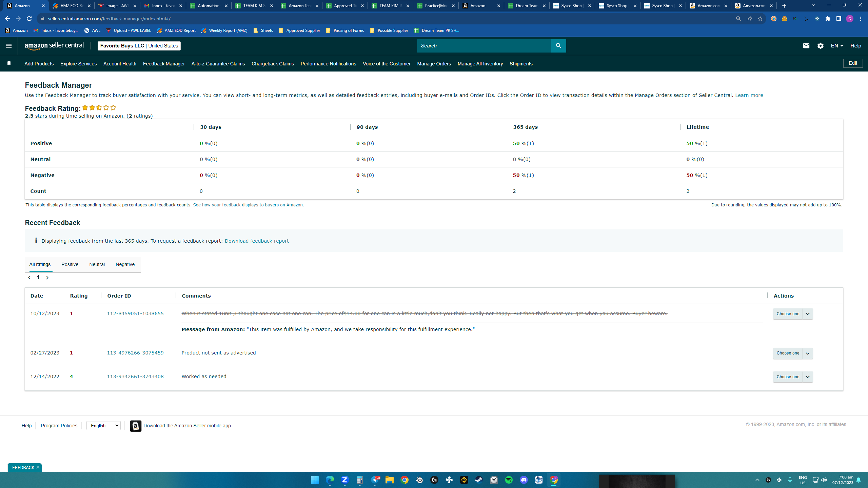Open order 113-4976266-3075459
The width and height of the screenshot is (868, 488).
[x=135, y=353]
